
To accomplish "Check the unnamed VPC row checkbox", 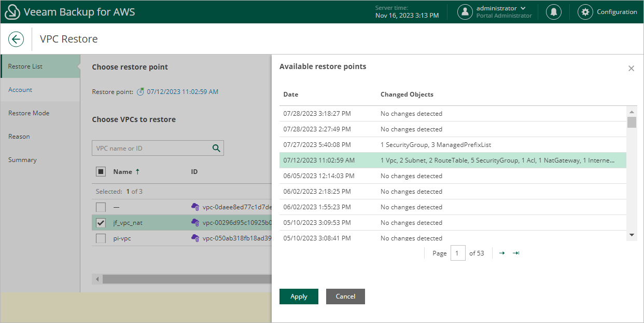I will tap(101, 207).
